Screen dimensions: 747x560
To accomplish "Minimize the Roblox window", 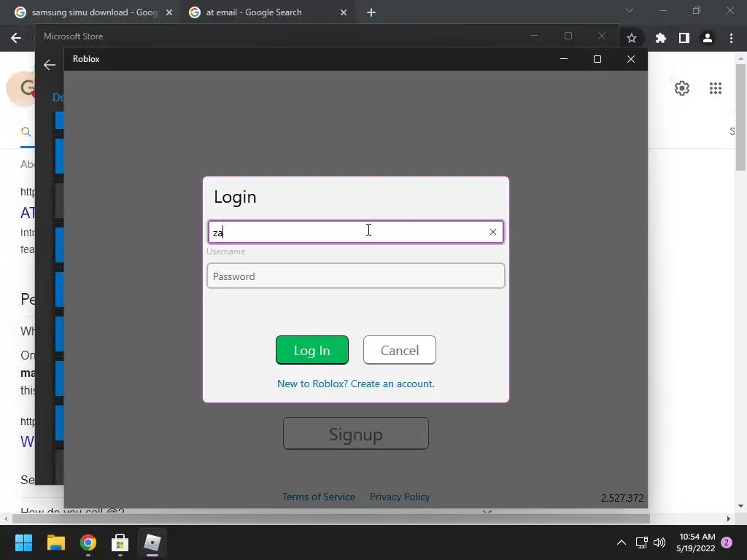I will point(564,59).
